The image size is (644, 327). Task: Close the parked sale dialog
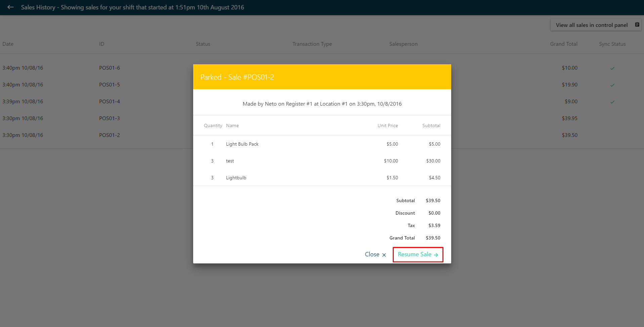coord(375,254)
